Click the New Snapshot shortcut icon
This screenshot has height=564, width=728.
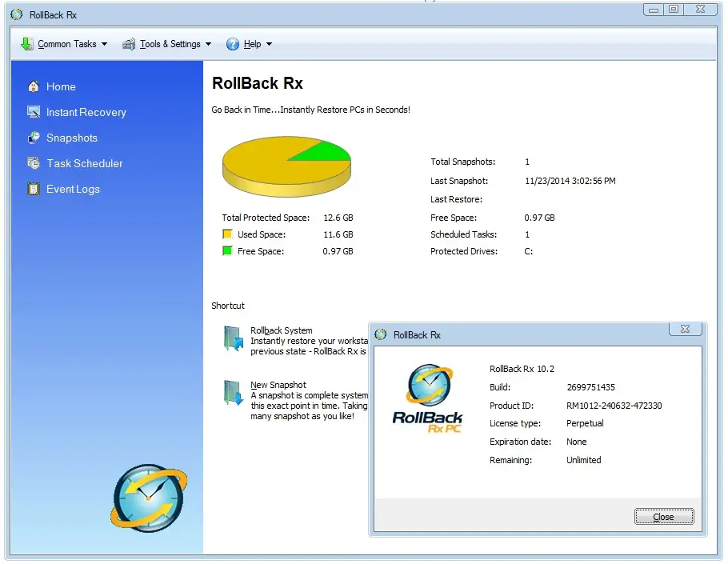(x=233, y=393)
